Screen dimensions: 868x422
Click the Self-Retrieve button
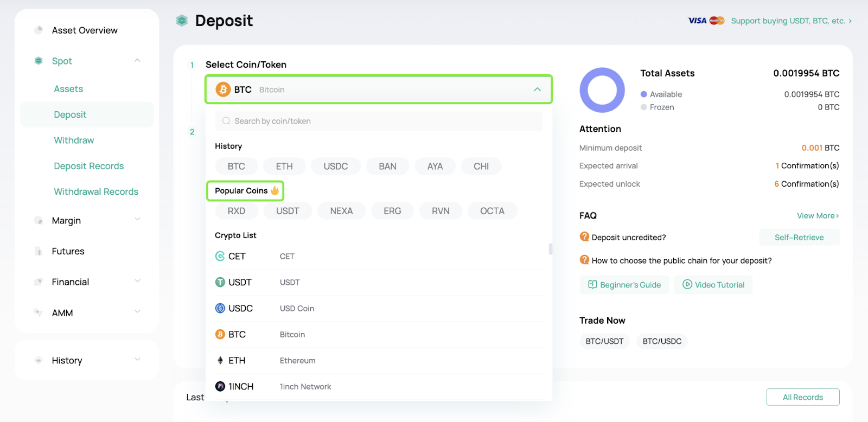pos(799,237)
